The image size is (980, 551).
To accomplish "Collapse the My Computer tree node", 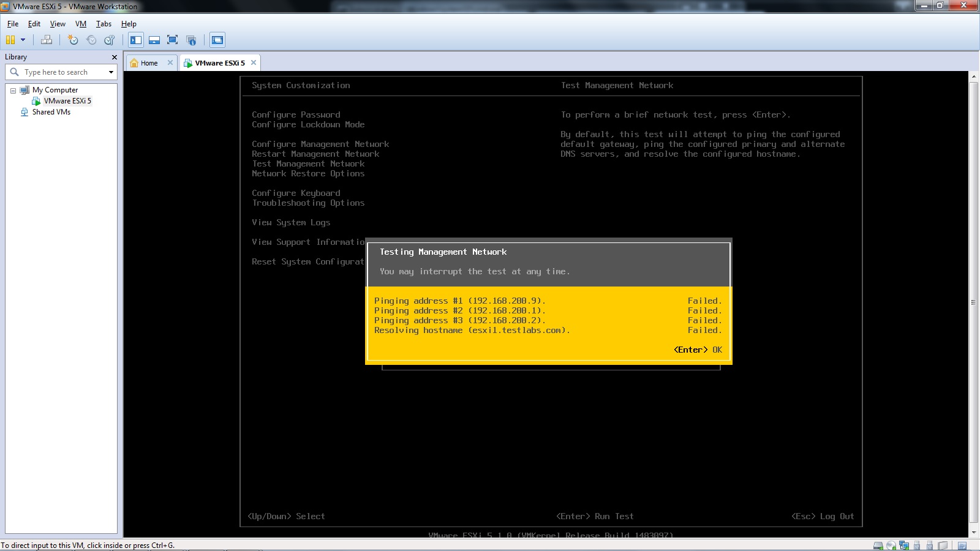I will 13,89.
